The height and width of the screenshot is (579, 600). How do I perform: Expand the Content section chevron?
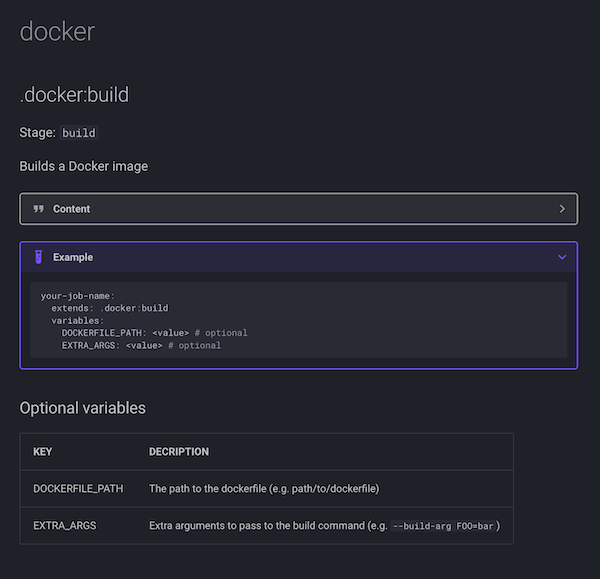tap(562, 209)
